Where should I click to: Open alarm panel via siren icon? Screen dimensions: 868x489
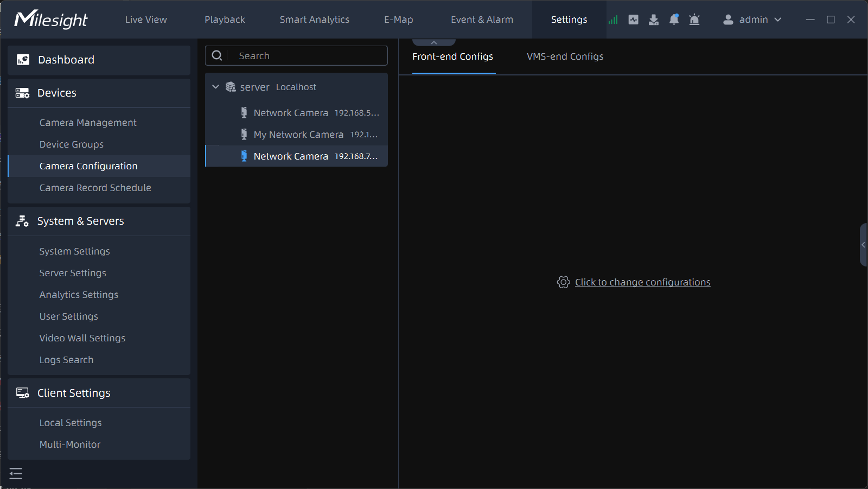point(694,20)
